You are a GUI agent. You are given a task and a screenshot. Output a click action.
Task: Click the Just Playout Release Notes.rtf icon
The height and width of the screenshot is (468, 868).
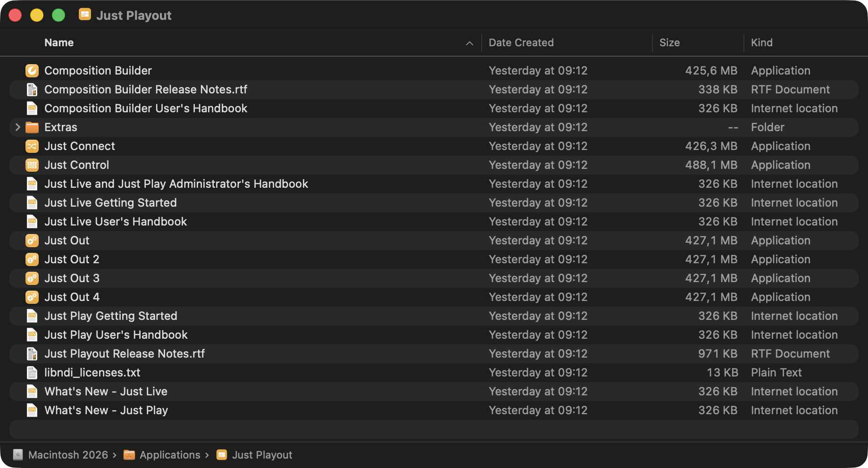coord(32,354)
